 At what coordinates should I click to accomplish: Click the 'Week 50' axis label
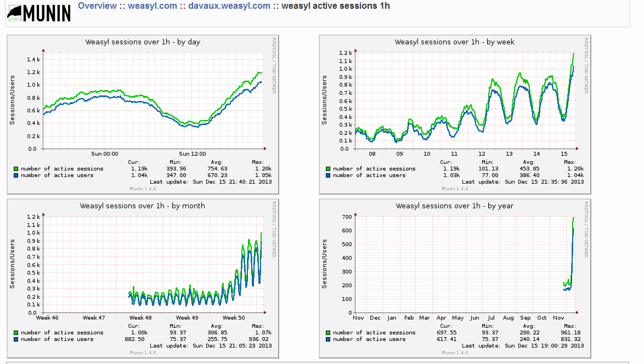pos(234,317)
